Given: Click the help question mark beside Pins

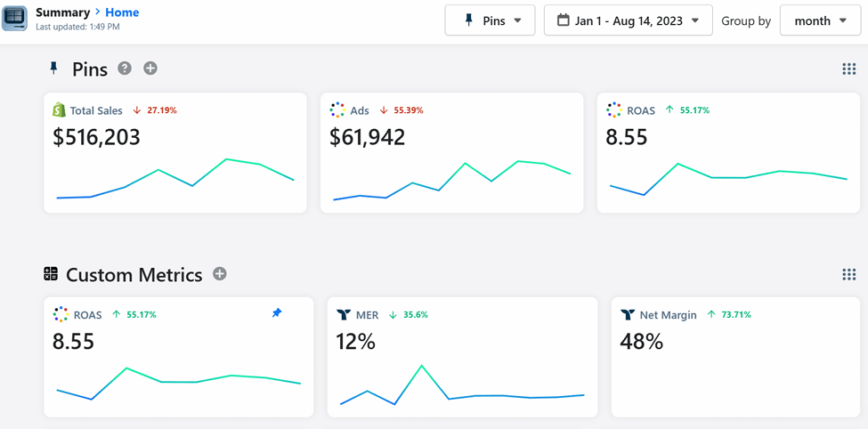Looking at the screenshot, I should pos(125,69).
